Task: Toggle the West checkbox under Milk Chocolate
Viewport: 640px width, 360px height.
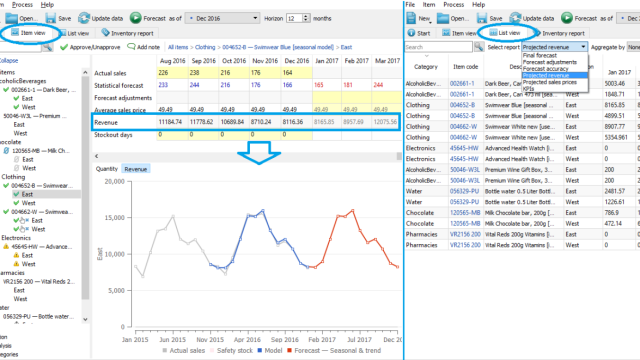Action: pos(16,168)
